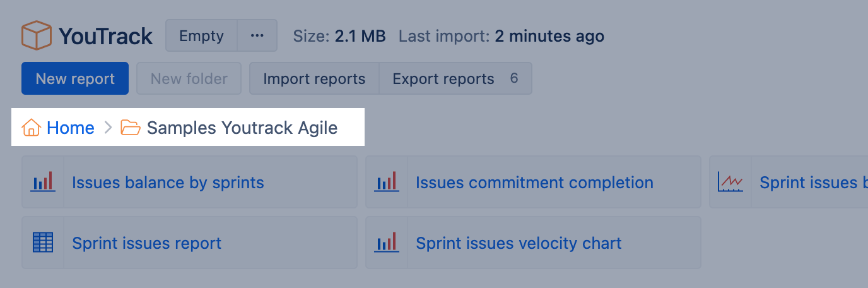Open the Issues balance by sprints report
Image resolution: width=868 pixels, height=288 pixels.
(x=168, y=183)
